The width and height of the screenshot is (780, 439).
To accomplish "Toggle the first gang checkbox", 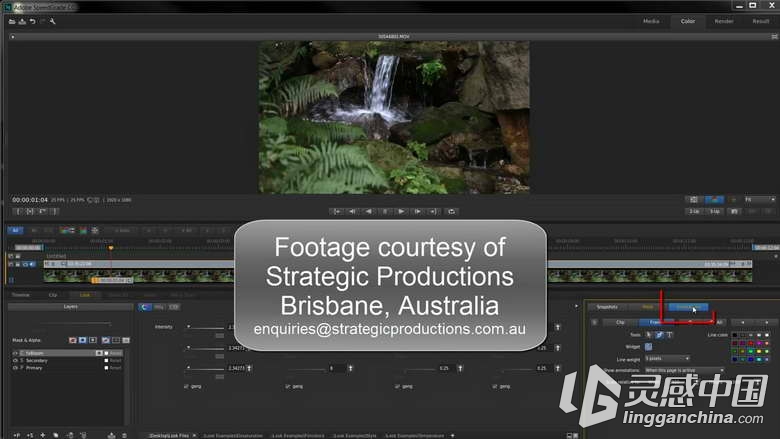I will click(x=186, y=386).
